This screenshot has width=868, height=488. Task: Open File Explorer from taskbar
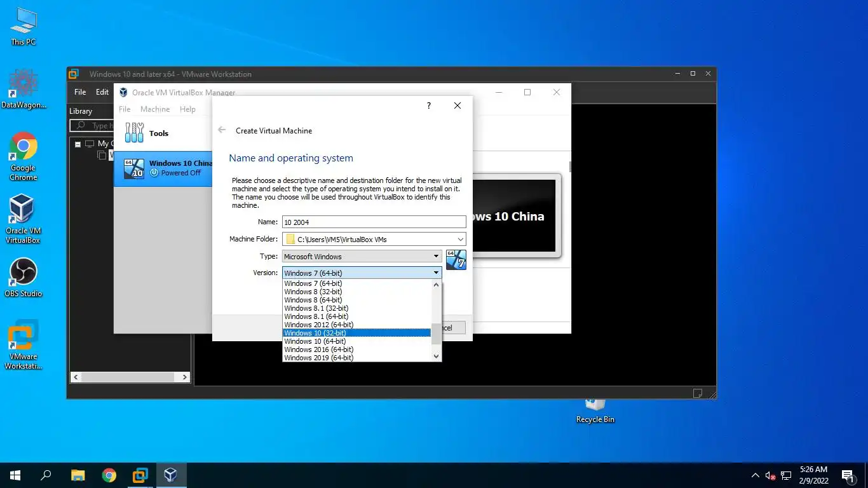point(78,475)
